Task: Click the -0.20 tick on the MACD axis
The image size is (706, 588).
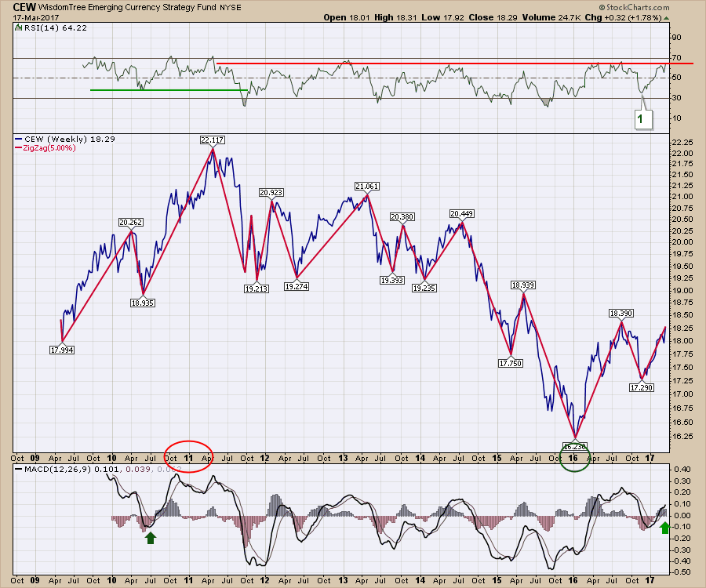Action: coord(682,539)
